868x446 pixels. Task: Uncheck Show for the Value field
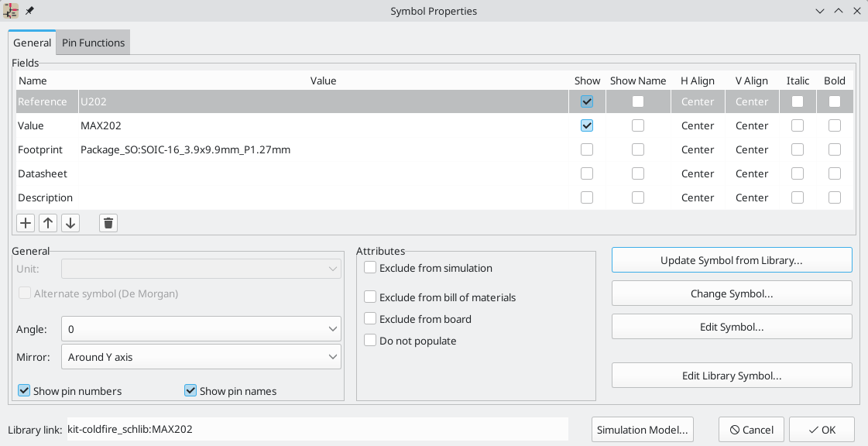(x=586, y=125)
